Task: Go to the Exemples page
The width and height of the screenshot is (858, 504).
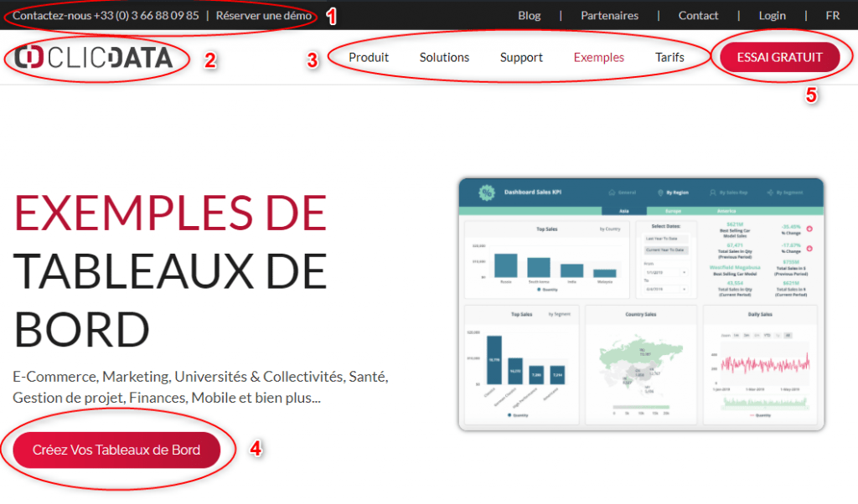Action: click(598, 58)
